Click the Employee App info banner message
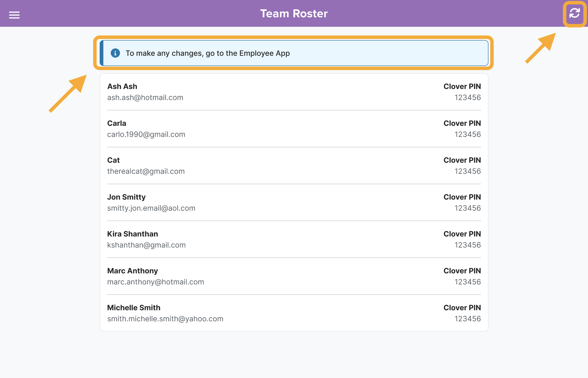Image resolution: width=588 pixels, height=378 pixels. pos(208,53)
